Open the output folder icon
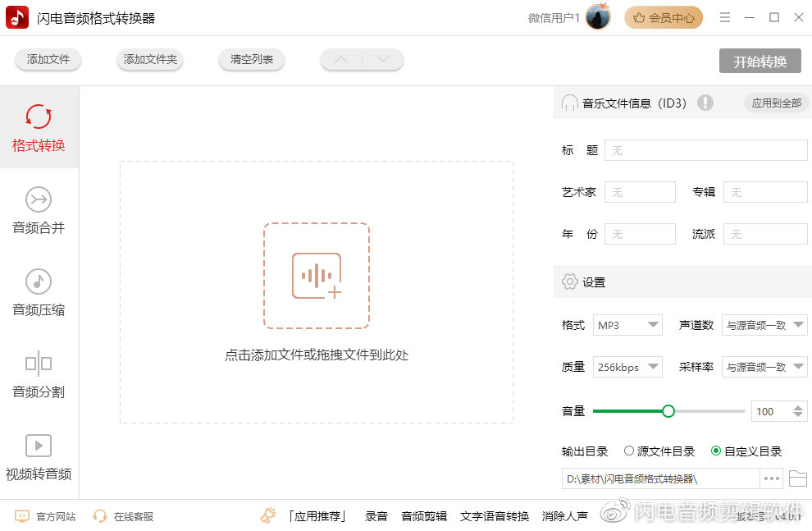The height and width of the screenshot is (531, 812). tap(799, 478)
